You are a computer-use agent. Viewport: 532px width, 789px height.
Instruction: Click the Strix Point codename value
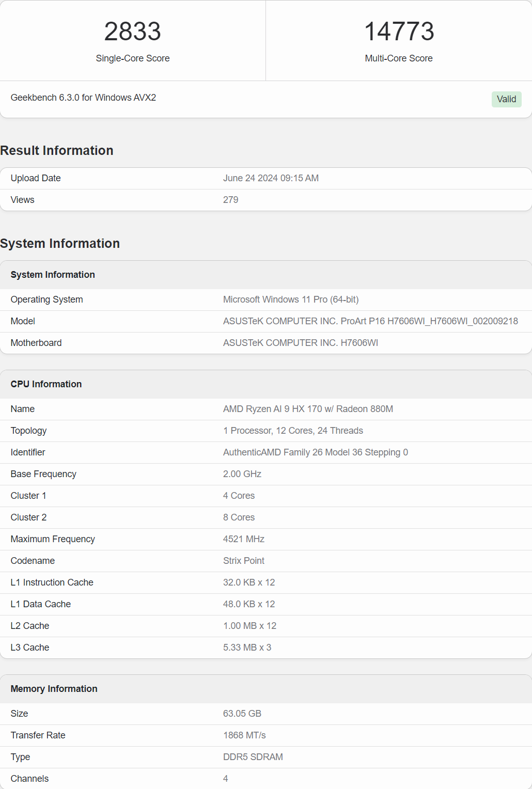click(x=244, y=561)
